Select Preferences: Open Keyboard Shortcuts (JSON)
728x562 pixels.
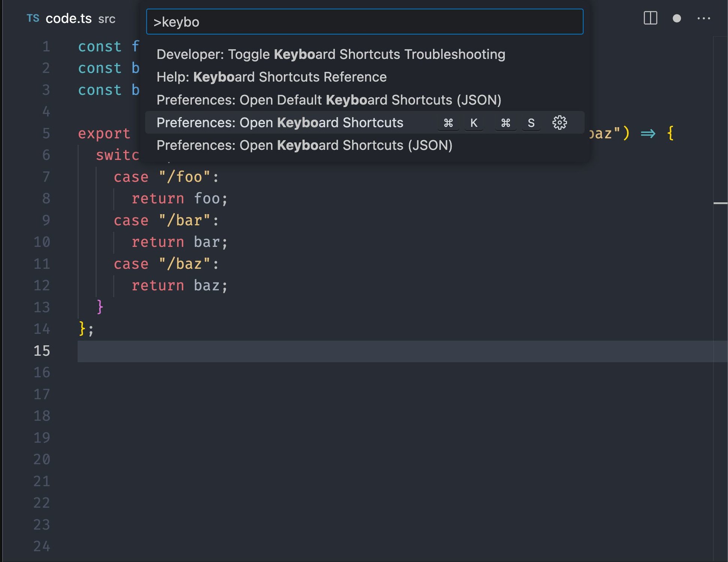coord(304,145)
